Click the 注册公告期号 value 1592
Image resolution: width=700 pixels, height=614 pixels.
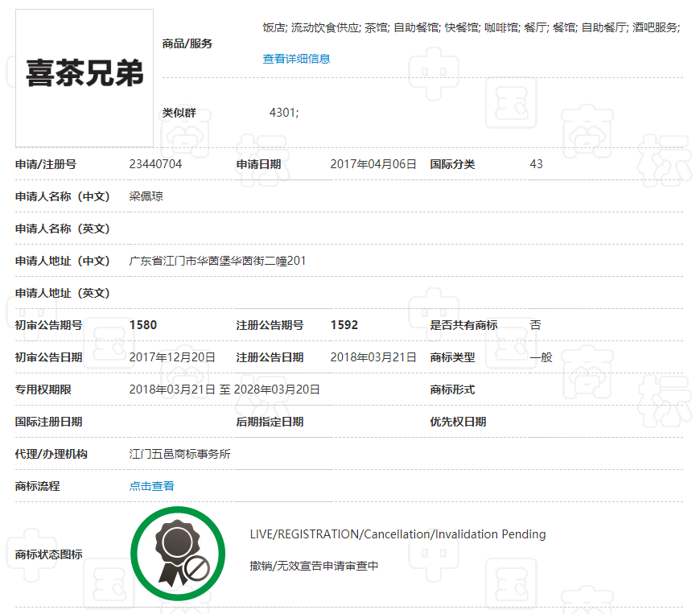click(338, 325)
